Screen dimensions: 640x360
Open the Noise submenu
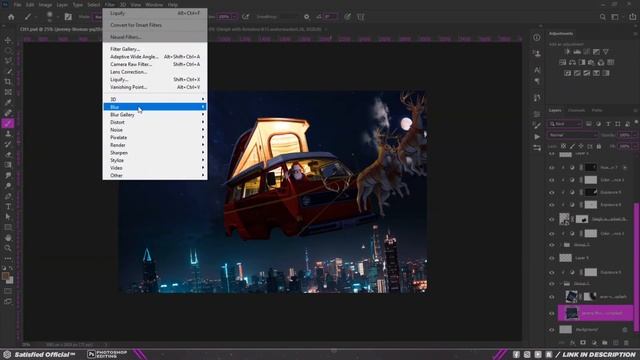(155, 130)
